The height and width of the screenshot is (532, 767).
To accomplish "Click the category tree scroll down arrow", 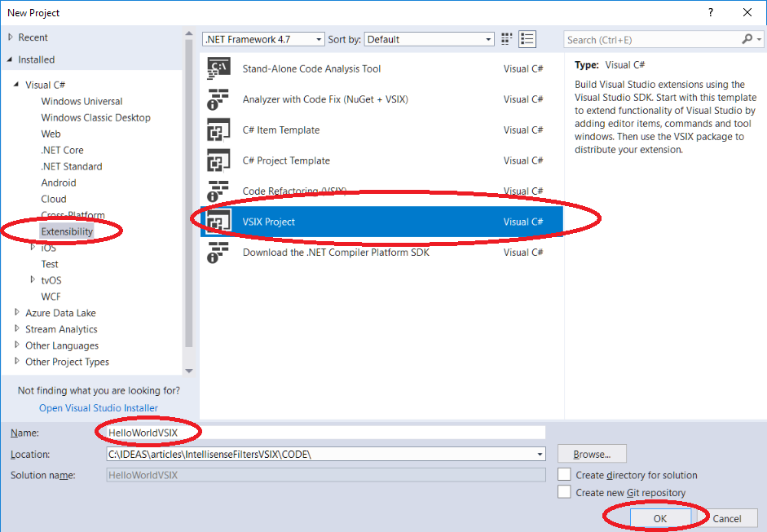I will tap(189, 372).
